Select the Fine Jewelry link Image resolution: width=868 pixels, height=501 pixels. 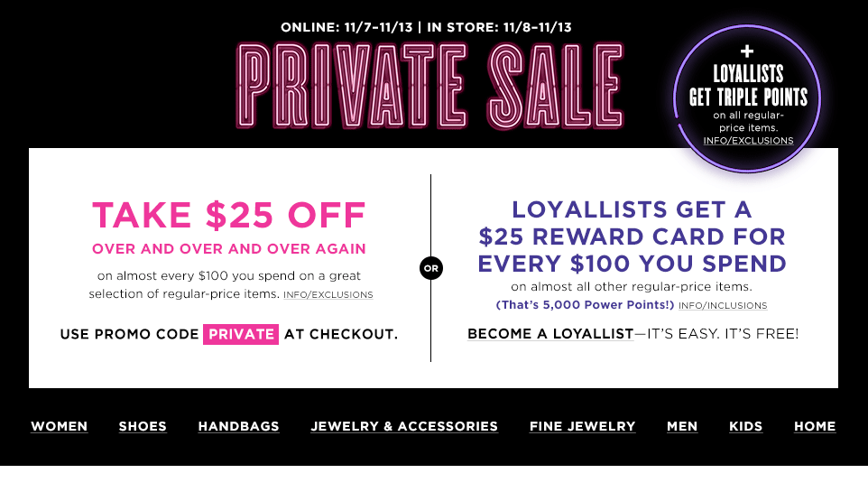[582, 426]
